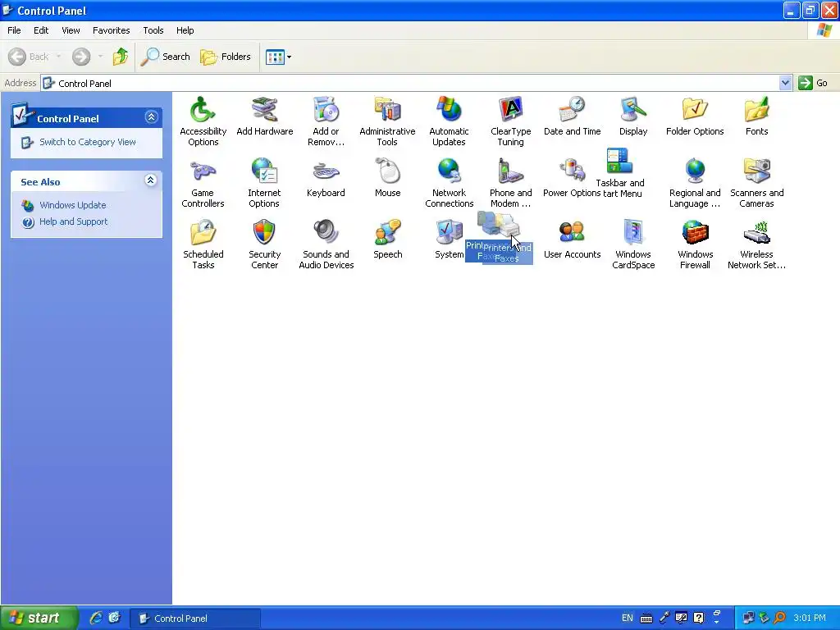Select the Display icon
The image size is (840, 630).
[x=633, y=111]
